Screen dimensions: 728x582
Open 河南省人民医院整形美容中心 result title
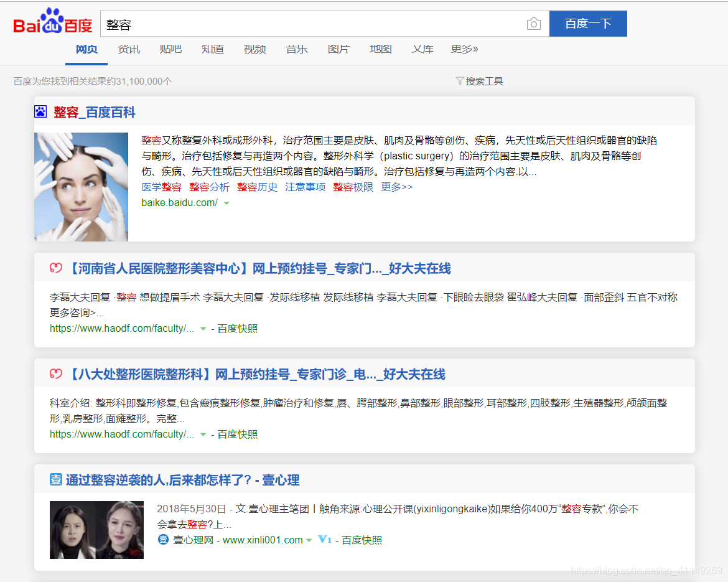260,268
